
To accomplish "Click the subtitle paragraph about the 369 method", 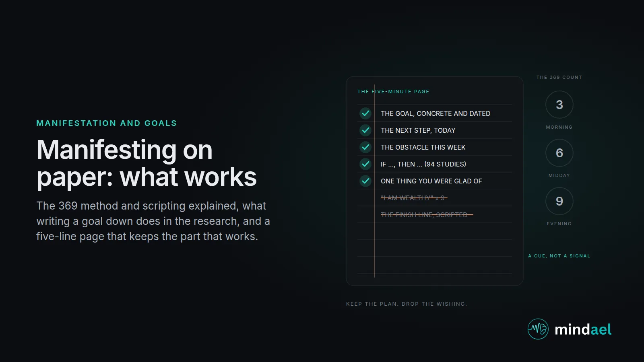I will click(153, 221).
